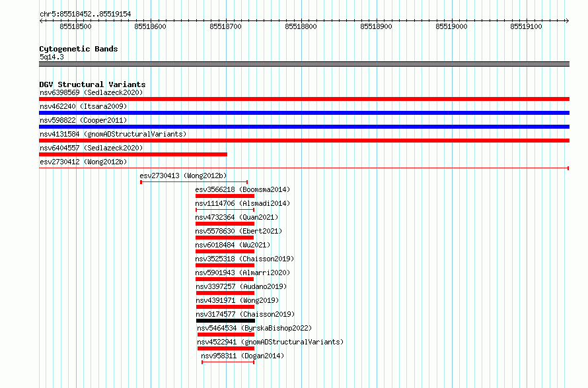
Task: Select the red bar under nsv5901943
Action: [x=225, y=279]
